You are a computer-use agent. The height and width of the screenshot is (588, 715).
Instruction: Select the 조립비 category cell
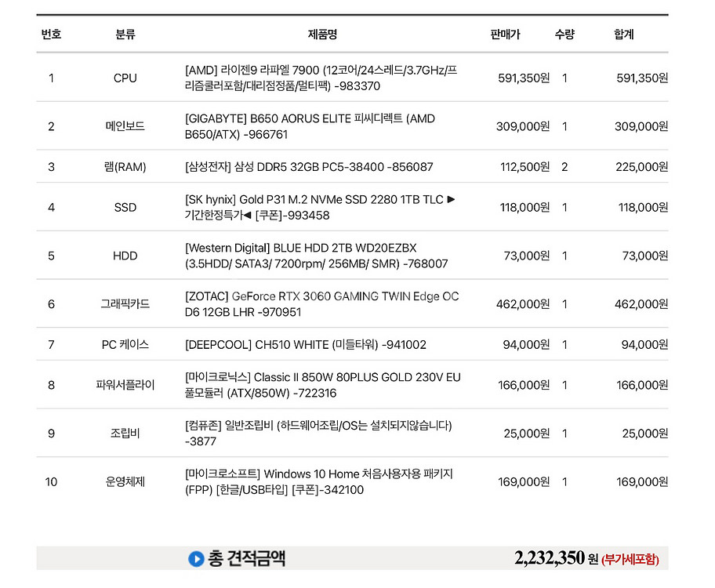pyautogui.click(x=125, y=434)
